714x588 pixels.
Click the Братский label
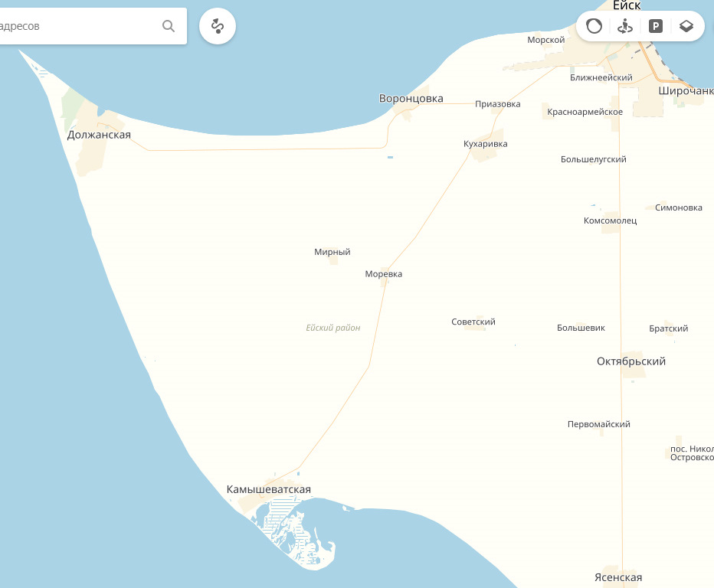[669, 328]
